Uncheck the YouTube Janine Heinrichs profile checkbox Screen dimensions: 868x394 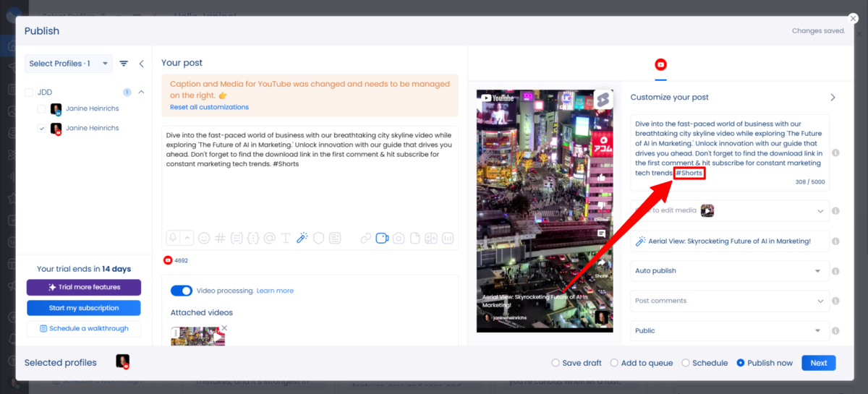(41, 129)
